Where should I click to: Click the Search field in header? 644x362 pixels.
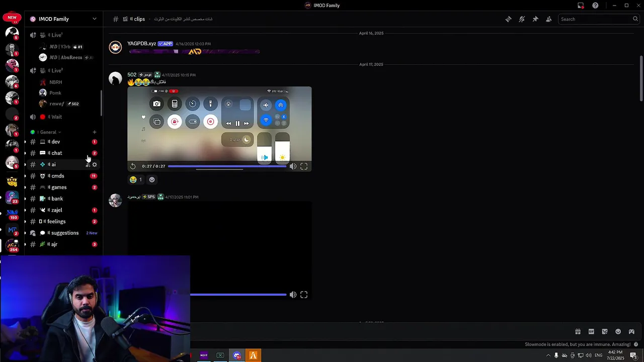coord(599,19)
